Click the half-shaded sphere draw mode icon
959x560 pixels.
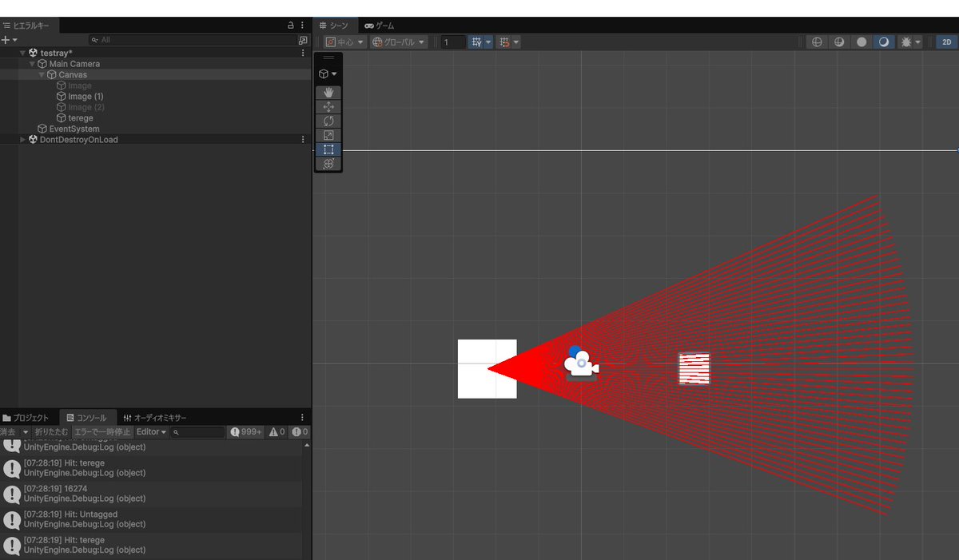tap(839, 42)
